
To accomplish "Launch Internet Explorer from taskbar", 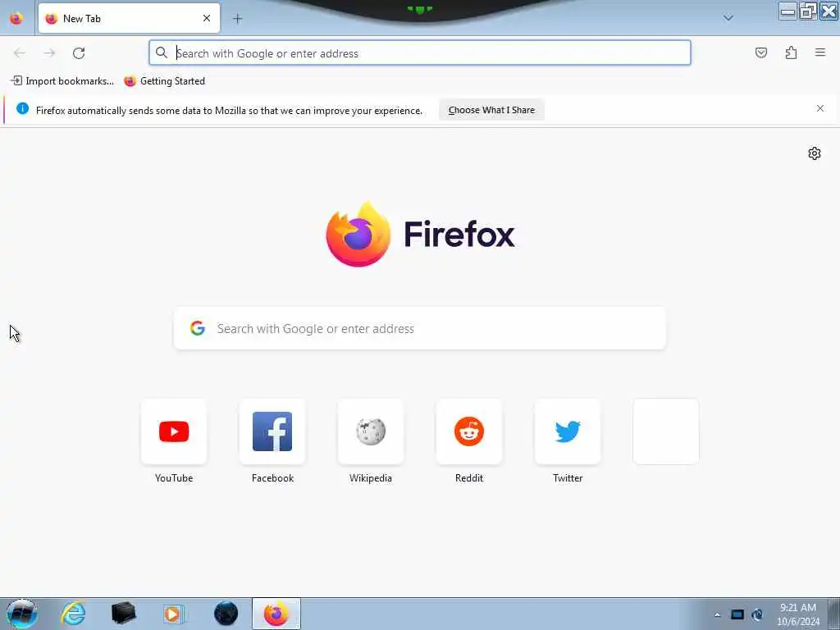I will pyautogui.click(x=73, y=614).
